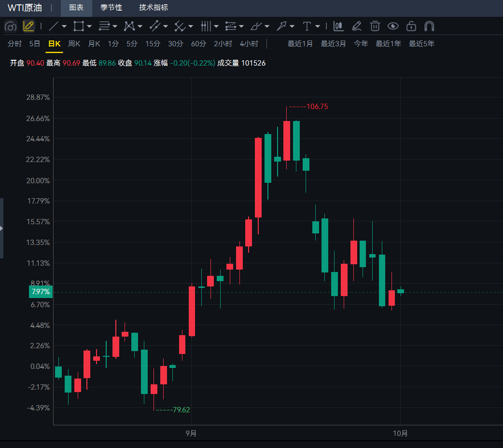This screenshot has width=503, height=448.
Task: Select the 月K period
Action: pyautogui.click(x=94, y=44)
